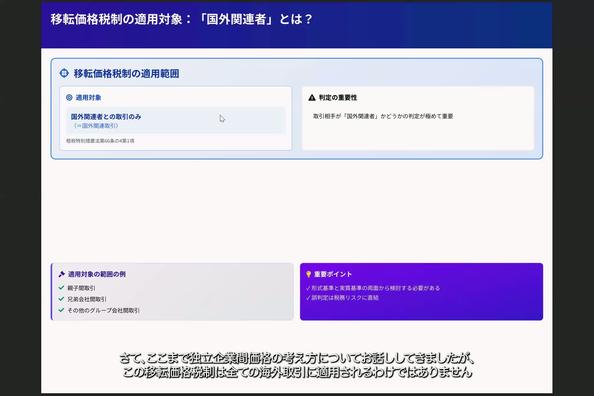Click the lightbulb icon next to 重要ポイント
This screenshot has width=594, height=396.
click(308, 274)
